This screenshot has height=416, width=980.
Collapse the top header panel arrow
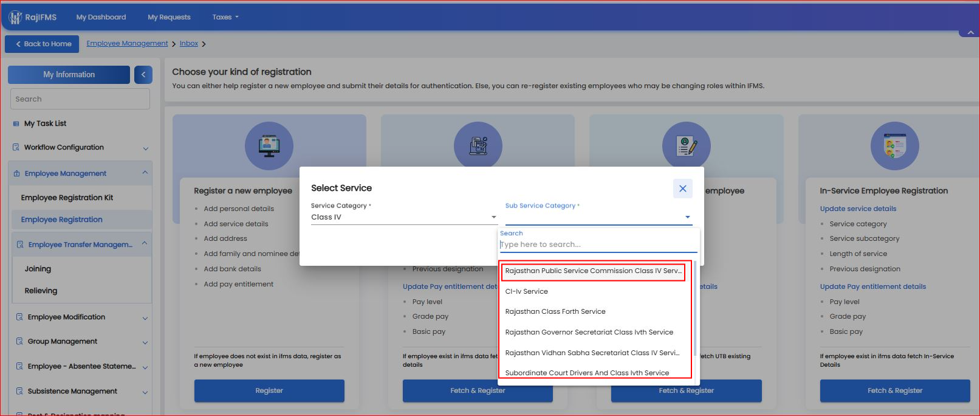pos(969,32)
